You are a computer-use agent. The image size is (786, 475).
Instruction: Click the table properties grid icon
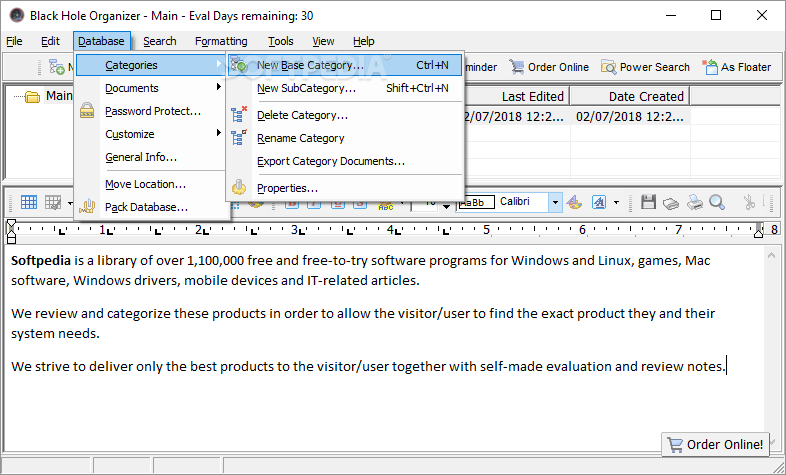pos(53,202)
